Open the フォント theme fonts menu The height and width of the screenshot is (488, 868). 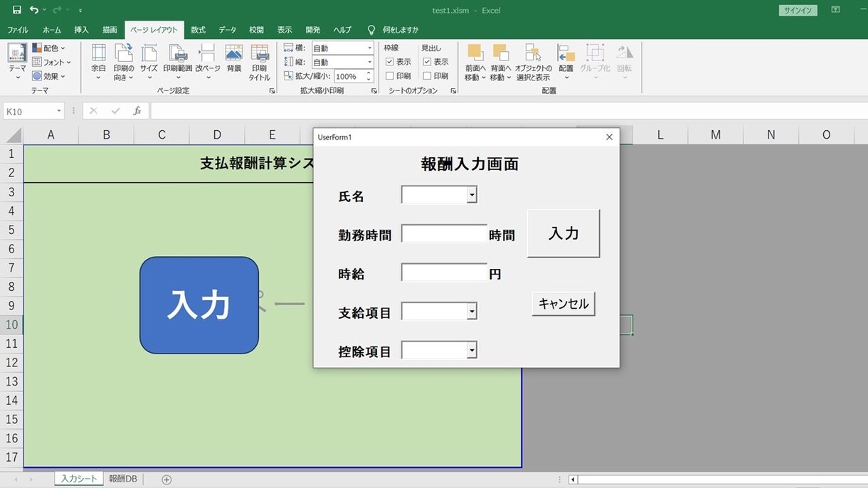[51, 63]
